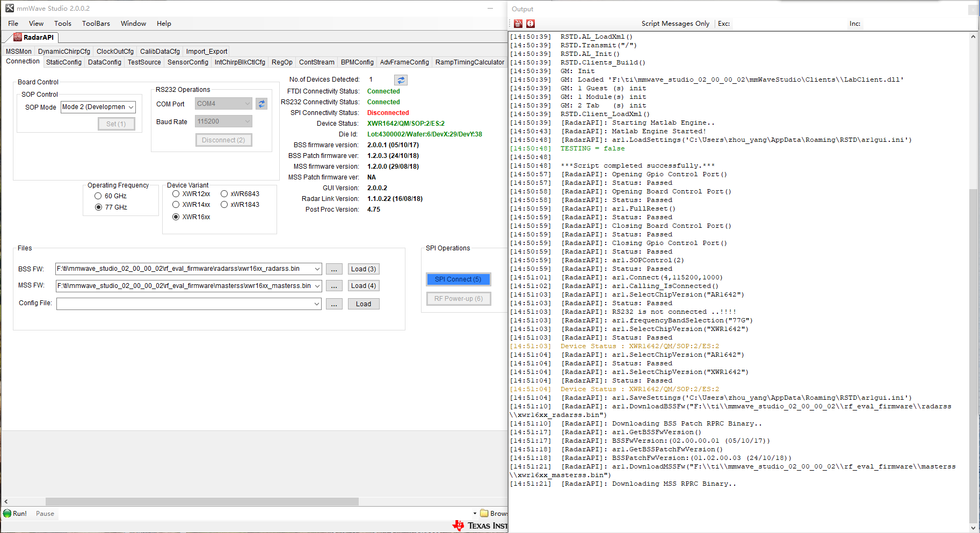This screenshot has height=533, width=980.
Task: Click the mmWave Studio title bar icon
Action: 10,8
